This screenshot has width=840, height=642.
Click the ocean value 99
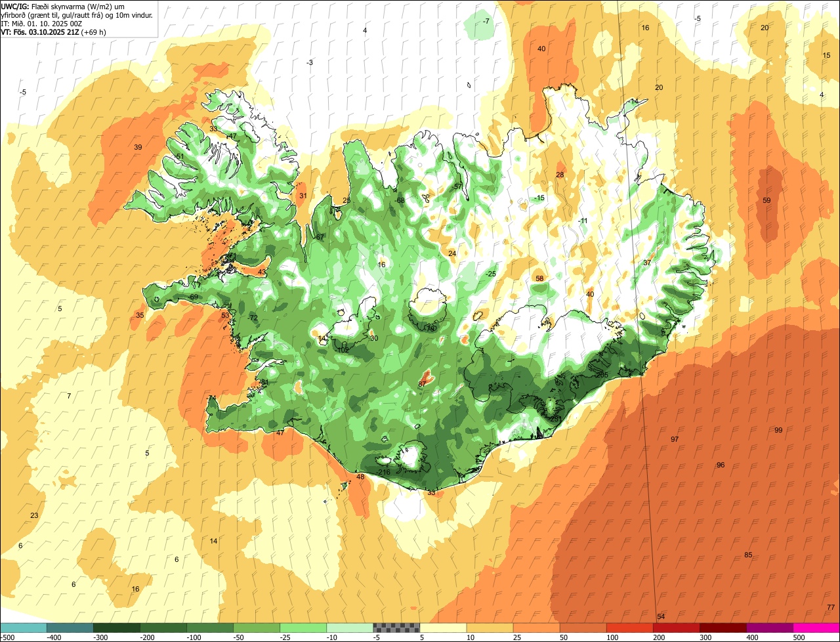click(x=778, y=431)
